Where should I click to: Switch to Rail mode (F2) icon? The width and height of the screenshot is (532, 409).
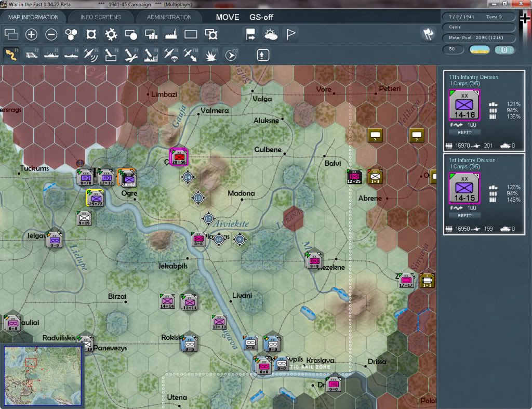32,55
